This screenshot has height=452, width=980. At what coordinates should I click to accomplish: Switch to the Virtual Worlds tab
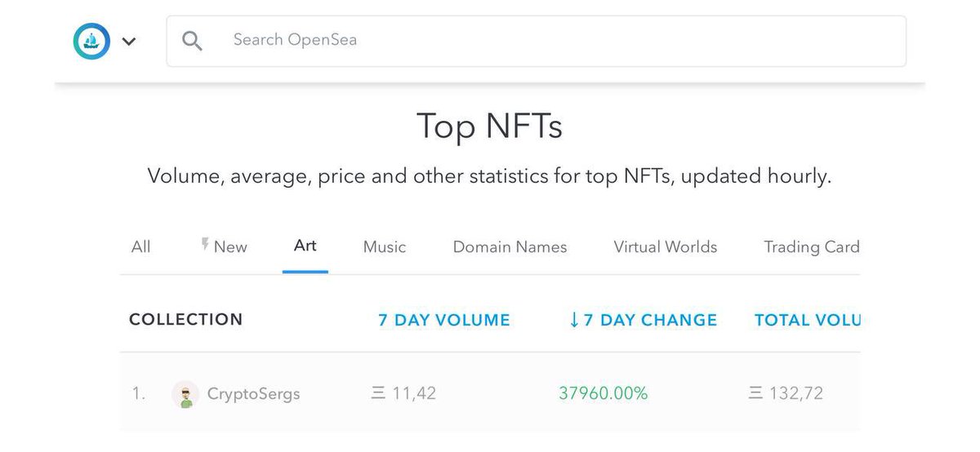click(x=666, y=246)
